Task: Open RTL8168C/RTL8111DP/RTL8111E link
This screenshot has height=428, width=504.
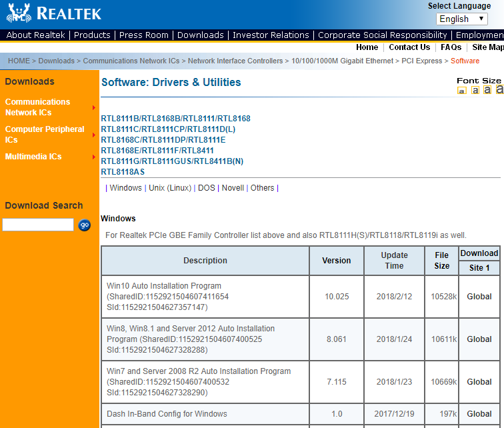Action: (163, 140)
